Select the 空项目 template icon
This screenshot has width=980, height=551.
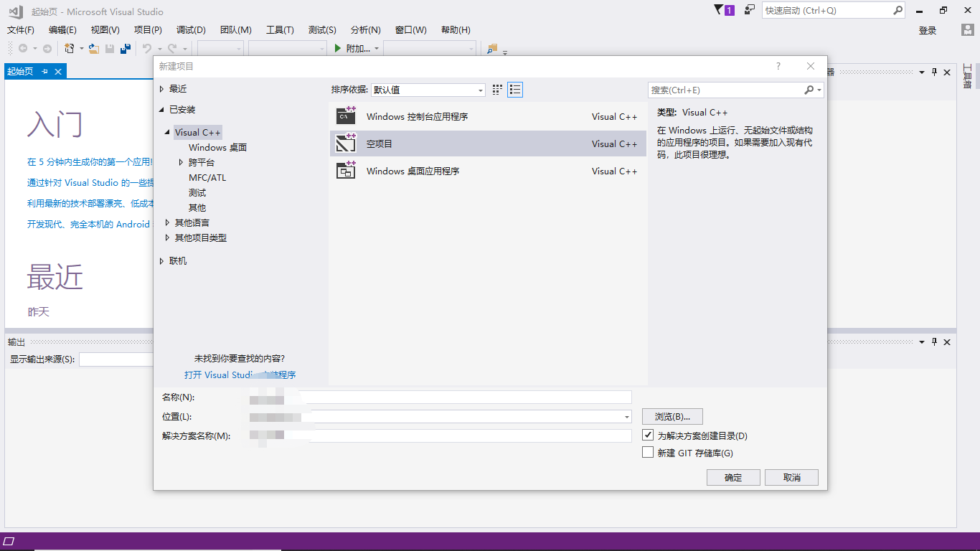click(345, 143)
